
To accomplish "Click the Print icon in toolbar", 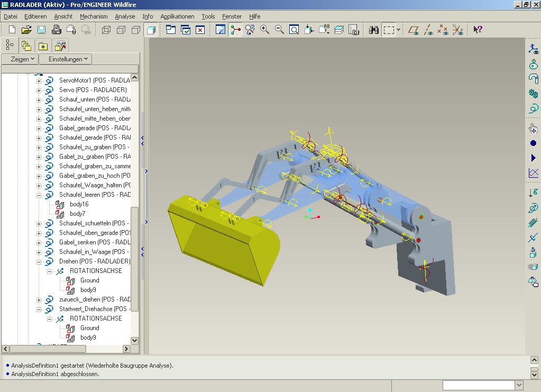I will coord(56,30).
